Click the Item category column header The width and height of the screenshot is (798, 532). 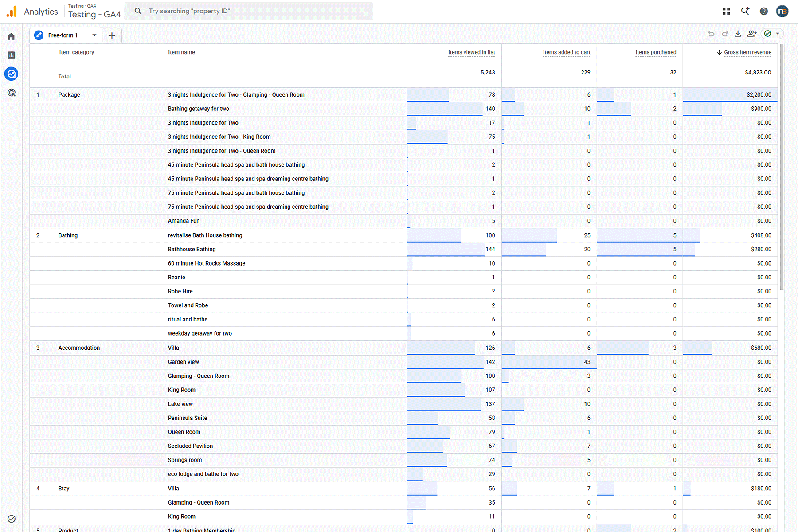click(77, 52)
